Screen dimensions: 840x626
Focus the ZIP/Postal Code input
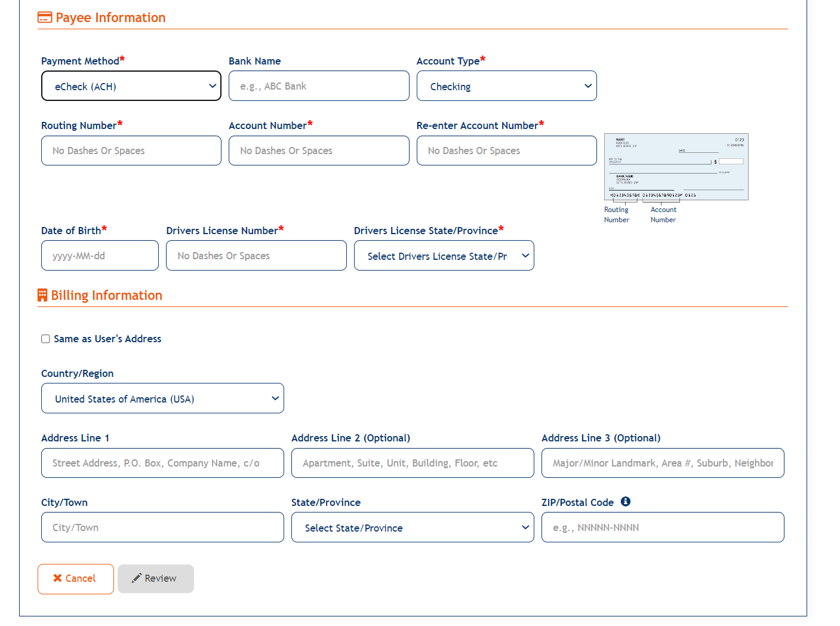coord(663,527)
